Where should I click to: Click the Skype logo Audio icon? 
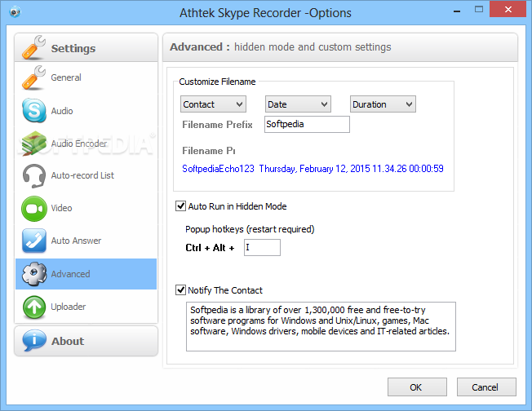pos(34,111)
